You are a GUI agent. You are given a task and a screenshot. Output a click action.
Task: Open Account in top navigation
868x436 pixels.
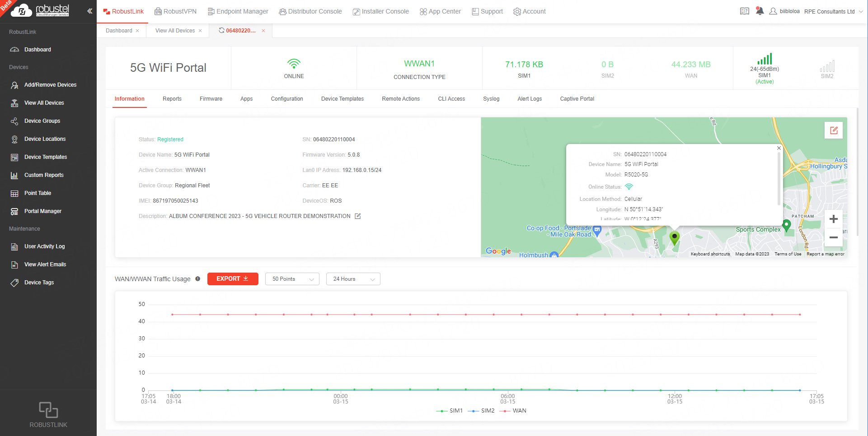coord(530,11)
